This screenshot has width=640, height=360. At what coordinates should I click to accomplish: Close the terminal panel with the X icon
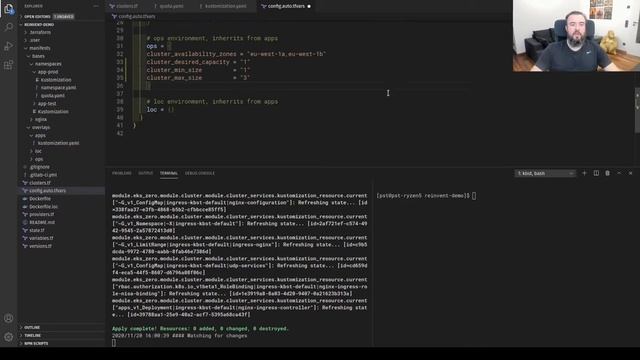tap(630, 173)
